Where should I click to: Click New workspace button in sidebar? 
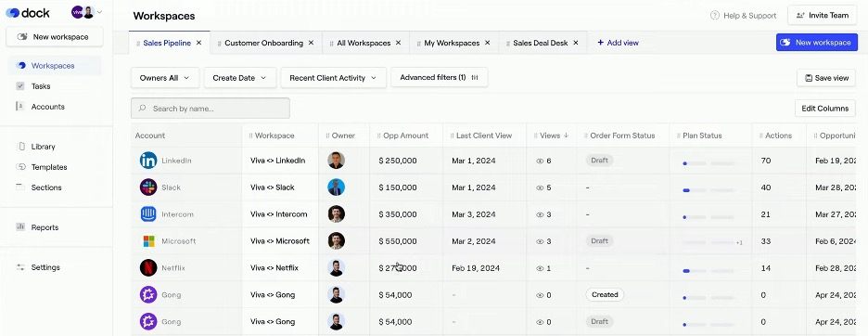(54, 37)
